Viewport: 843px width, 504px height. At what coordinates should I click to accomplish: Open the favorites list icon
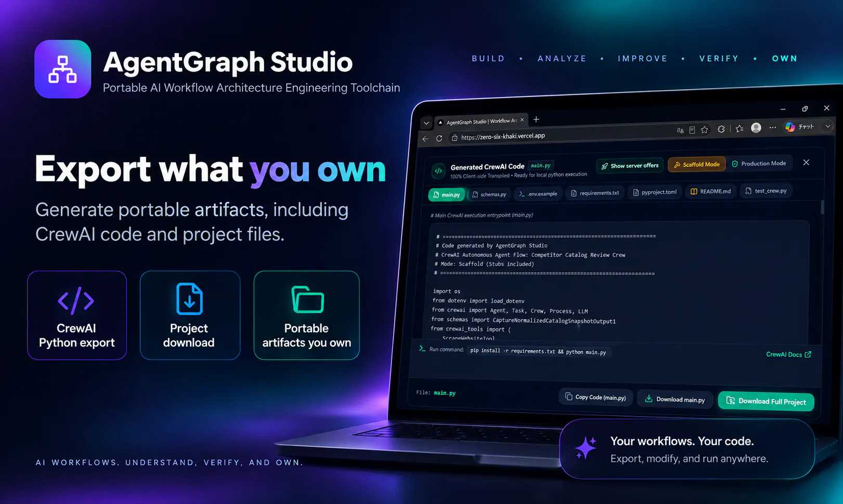pyautogui.click(x=740, y=129)
